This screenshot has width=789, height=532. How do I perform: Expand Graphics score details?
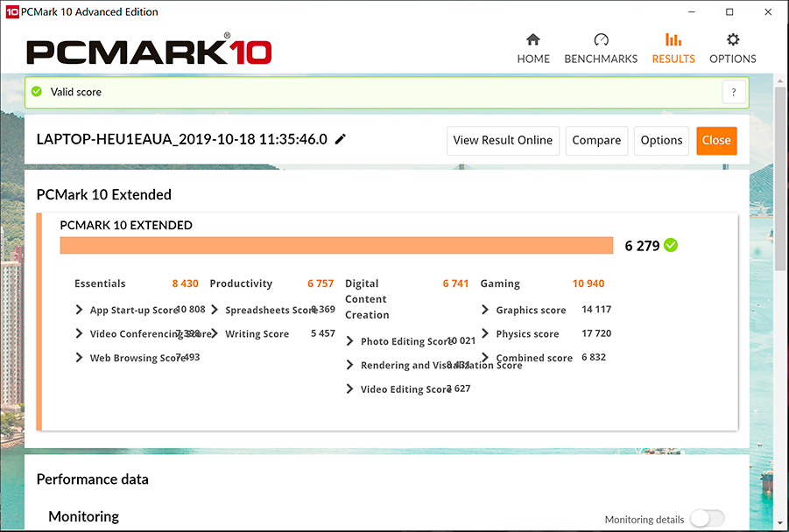[485, 309]
